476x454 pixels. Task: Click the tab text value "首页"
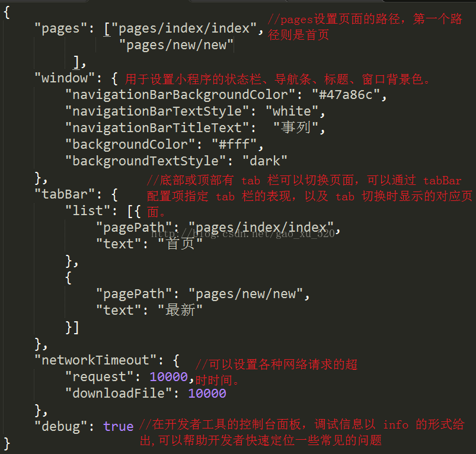tap(180, 244)
